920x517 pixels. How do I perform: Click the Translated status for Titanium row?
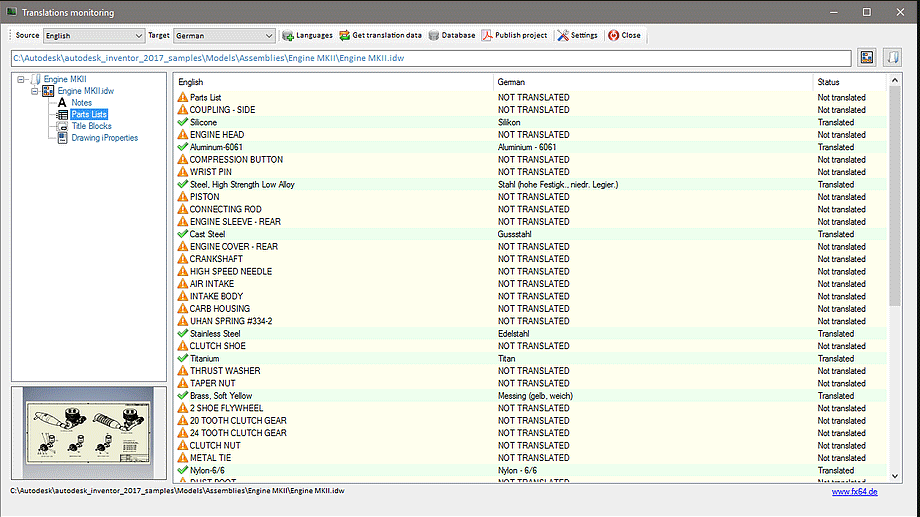point(836,359)
